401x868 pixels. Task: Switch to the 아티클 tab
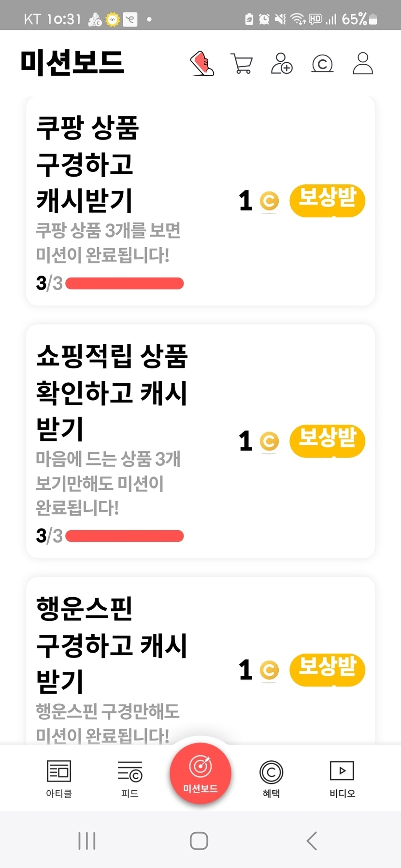[59, 778]
